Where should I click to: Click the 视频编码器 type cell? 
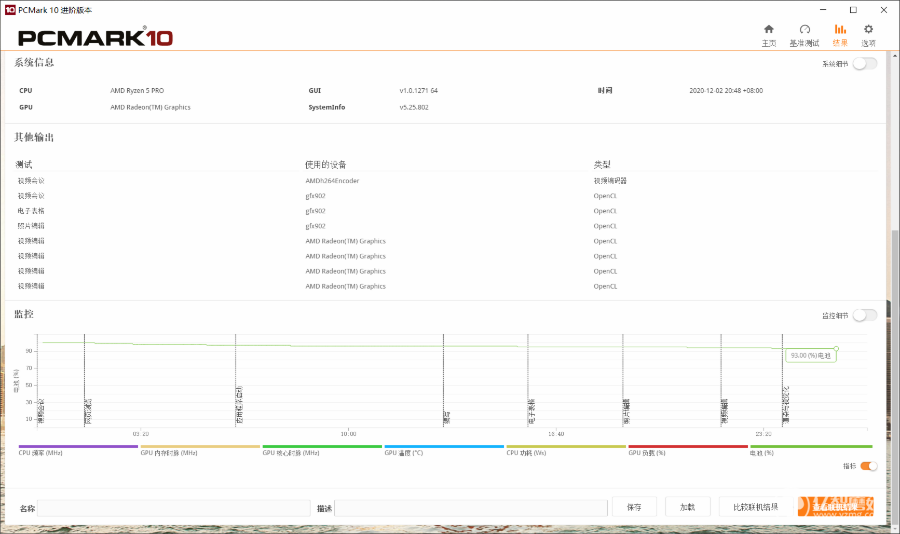[610, 181]
